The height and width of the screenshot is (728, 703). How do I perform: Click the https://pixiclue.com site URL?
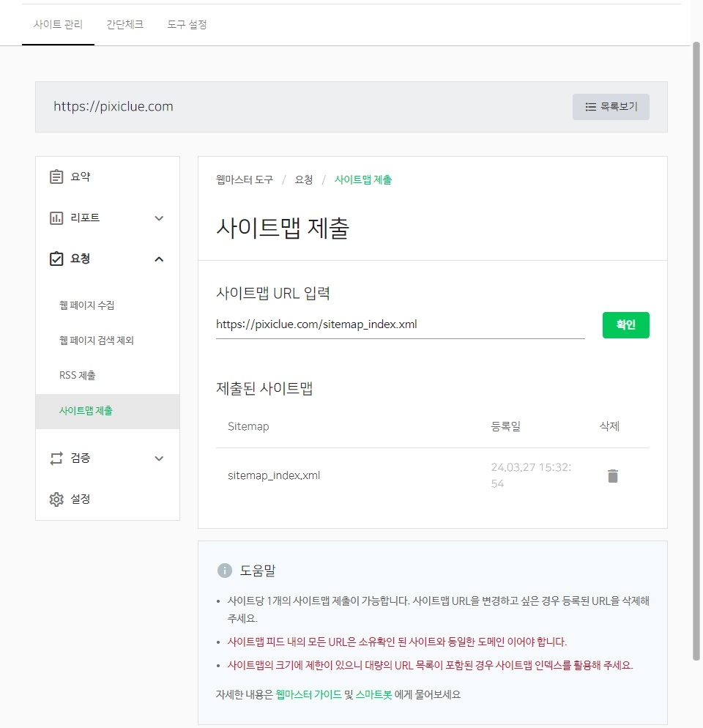pyautogui.click(x=114, y=106)
